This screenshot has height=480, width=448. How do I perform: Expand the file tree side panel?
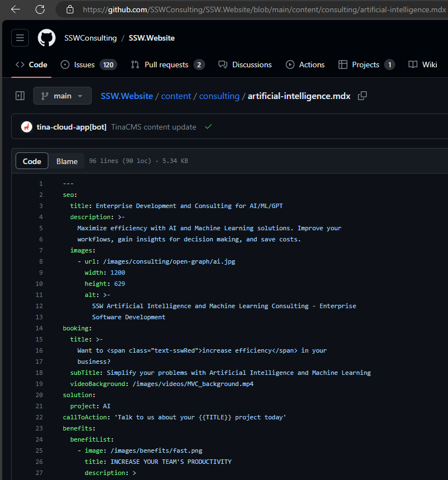20,96
